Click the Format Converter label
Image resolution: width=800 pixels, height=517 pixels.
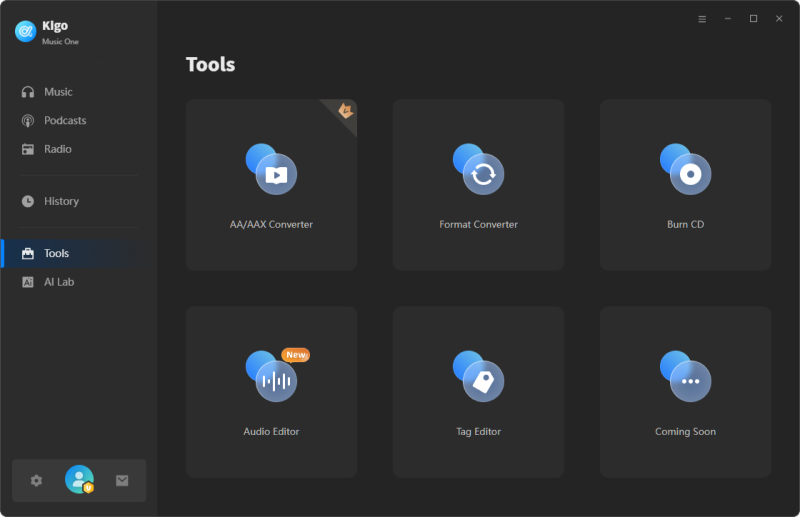tap(479, 225)
